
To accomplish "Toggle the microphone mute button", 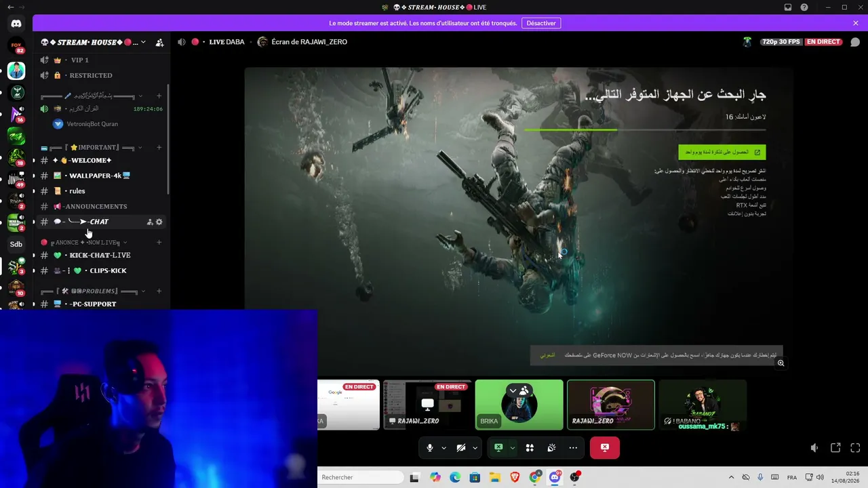I will coord(430,448).
